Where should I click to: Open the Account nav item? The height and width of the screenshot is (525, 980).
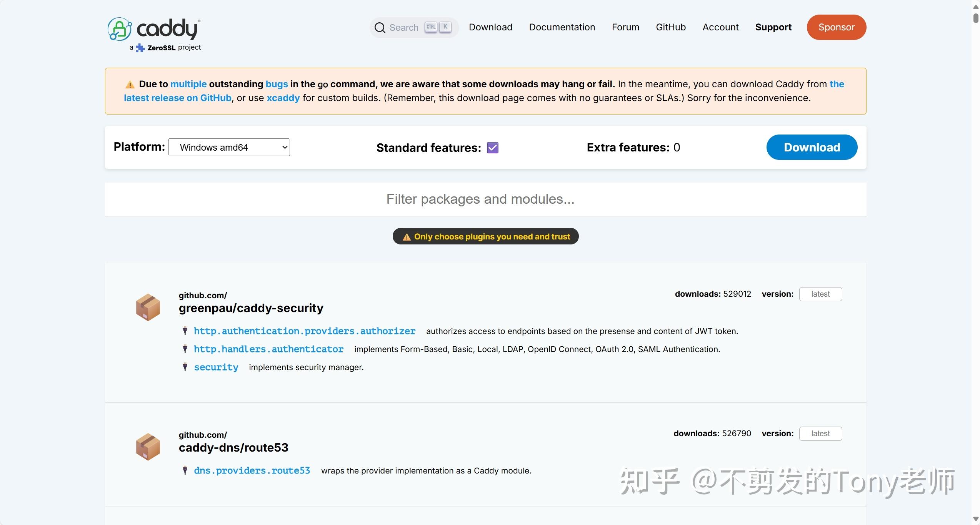(x=720, y=27)
